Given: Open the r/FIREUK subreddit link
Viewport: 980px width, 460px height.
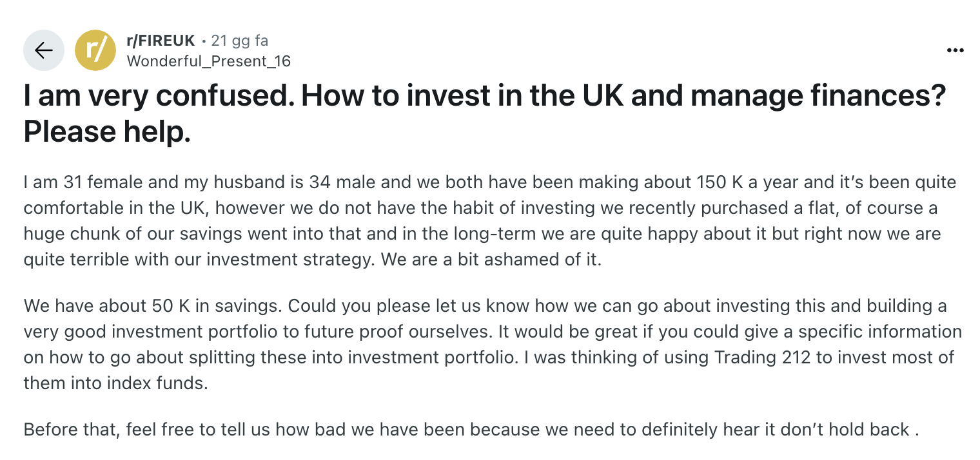Looking at the screenshot, I should pos(161,41).
